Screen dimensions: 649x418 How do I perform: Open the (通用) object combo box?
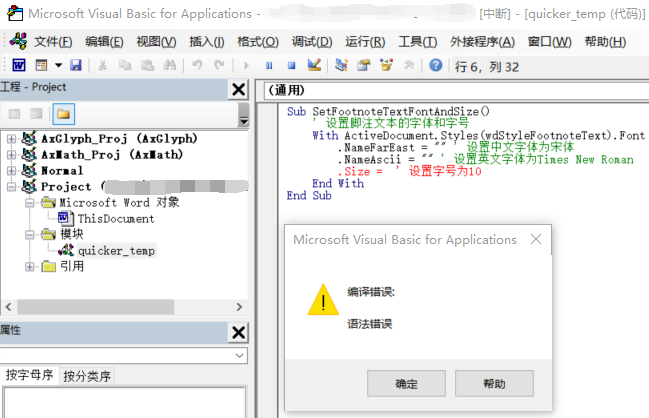[x=456, y=91]
